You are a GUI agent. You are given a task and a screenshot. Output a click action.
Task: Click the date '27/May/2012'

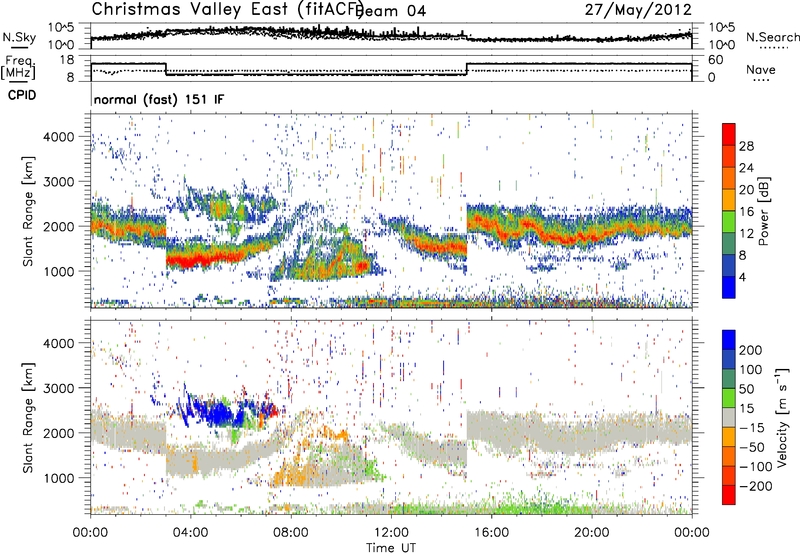click(638, 10)
